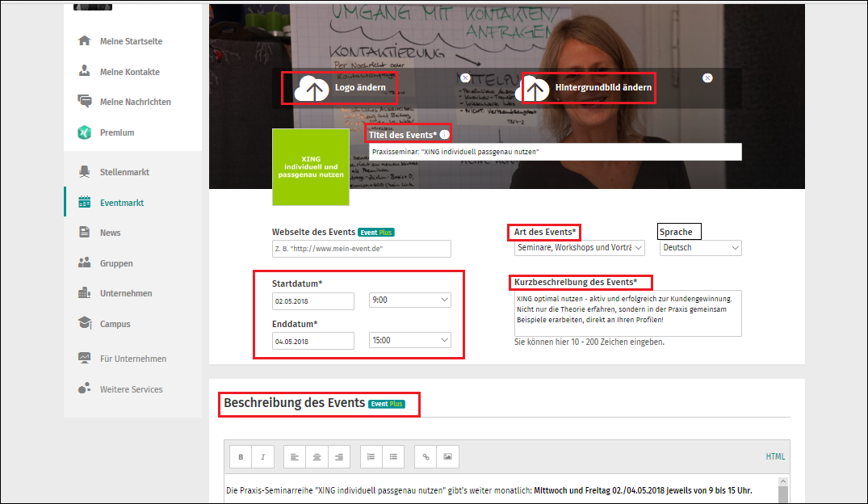Click the green XING event logo thumbnail
The height and width of the screenshot is (504, 868).
pyautogui.click(x=311, y=166)
